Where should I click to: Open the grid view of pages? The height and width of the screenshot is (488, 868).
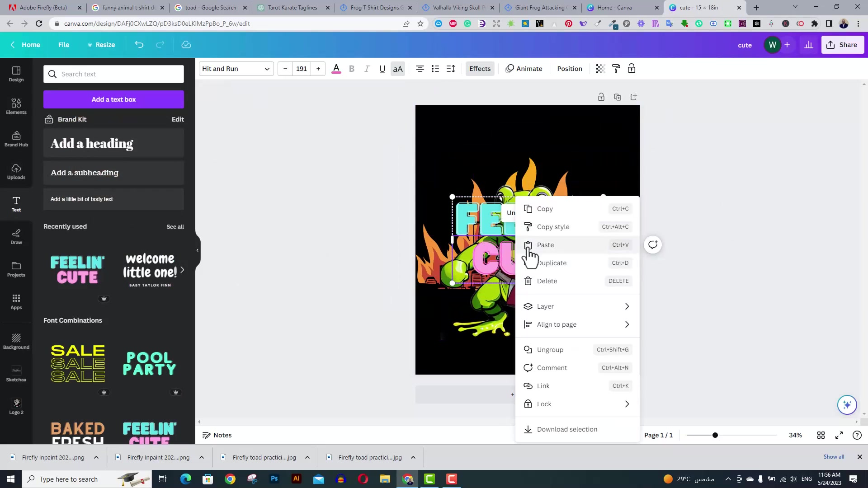[821, 435]
